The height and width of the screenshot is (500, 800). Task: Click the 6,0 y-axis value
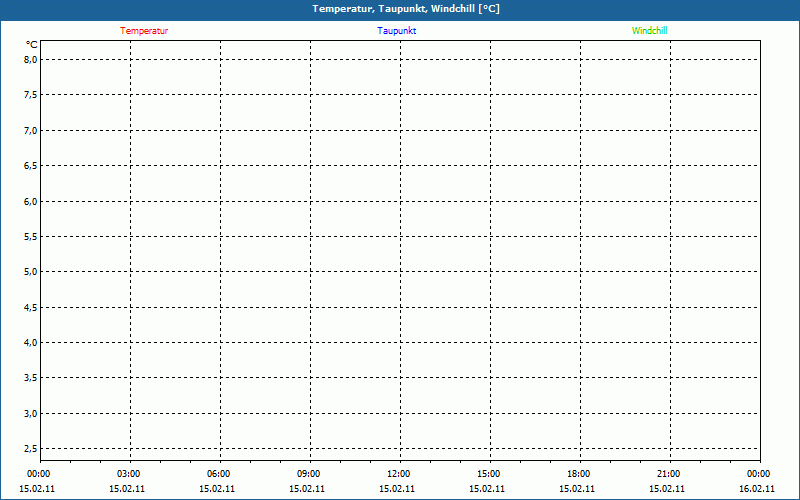tap(31, 202)
